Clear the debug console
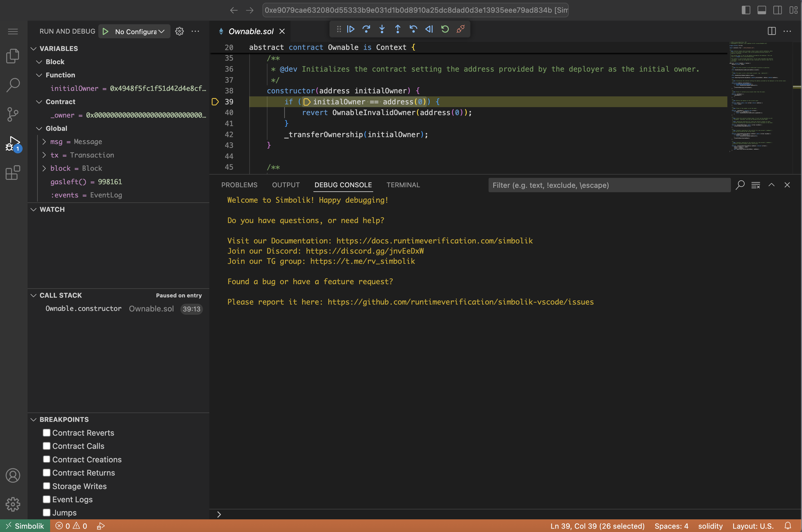This screenshot has height=532, width=802. (755, 185)
